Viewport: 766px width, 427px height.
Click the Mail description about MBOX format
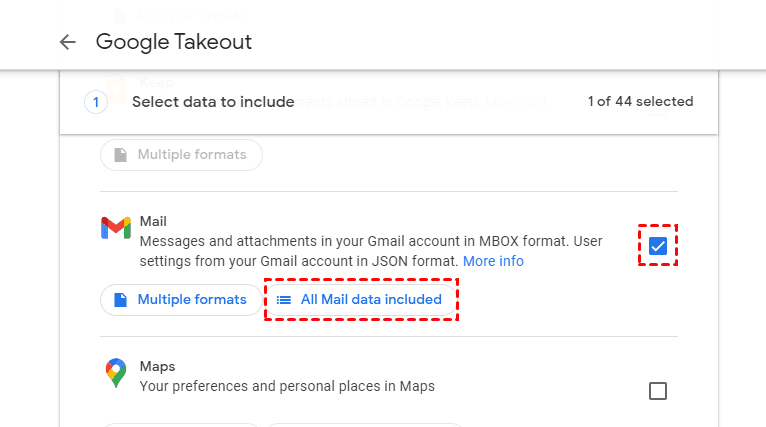tap(360, 241)
